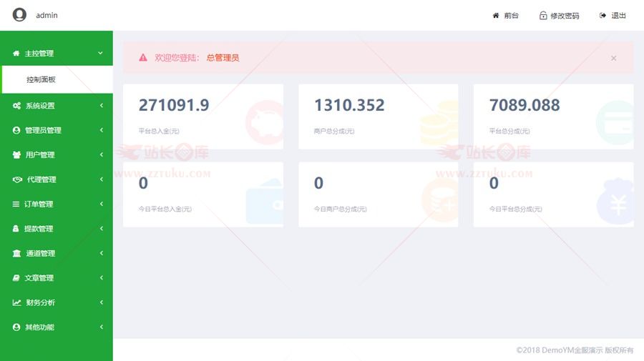Click the home icon beside 前台
The image size is (644, 361).
point(495,16)
